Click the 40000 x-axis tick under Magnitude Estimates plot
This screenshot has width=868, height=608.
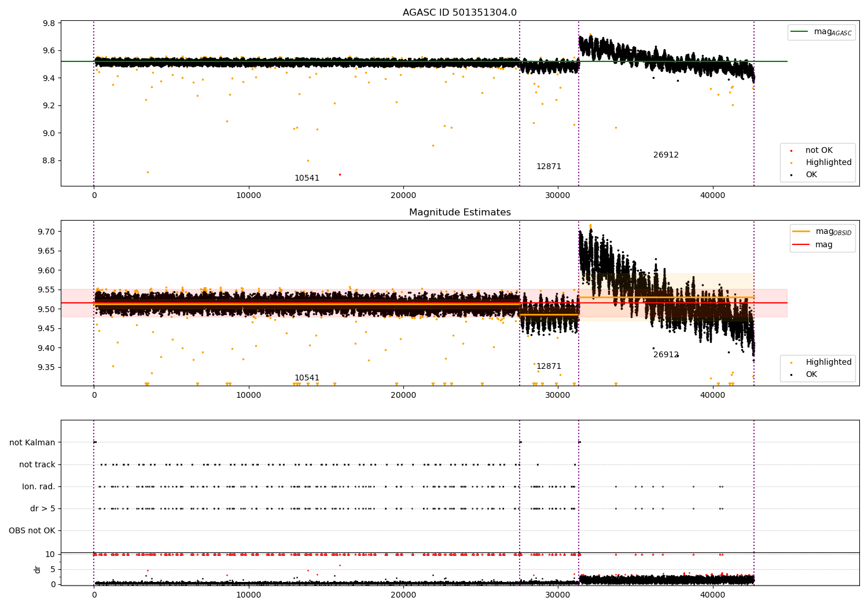click(x=712, y=395)
